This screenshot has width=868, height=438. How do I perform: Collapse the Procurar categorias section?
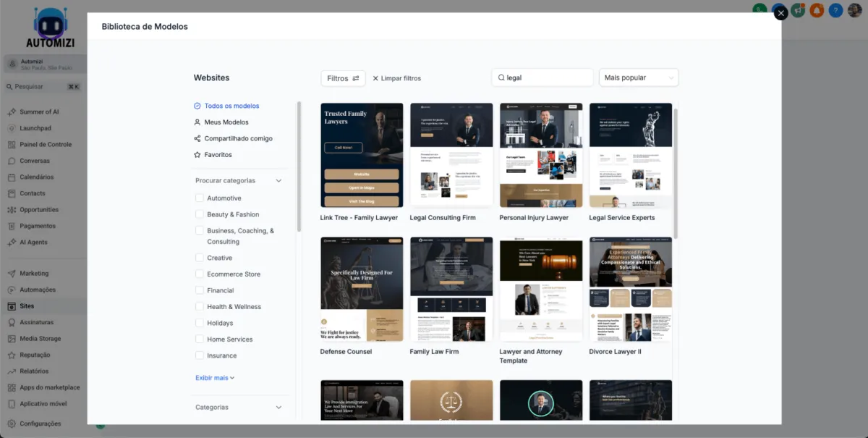tap(278, 180)
